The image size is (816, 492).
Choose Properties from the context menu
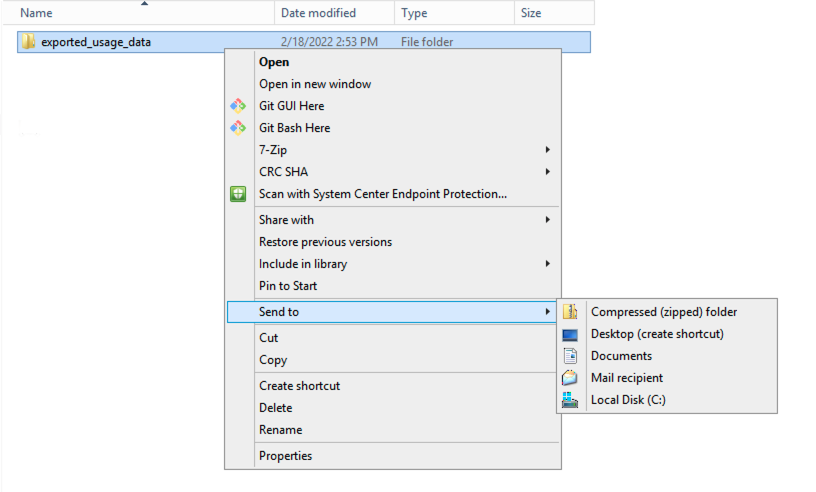[285, 456]
